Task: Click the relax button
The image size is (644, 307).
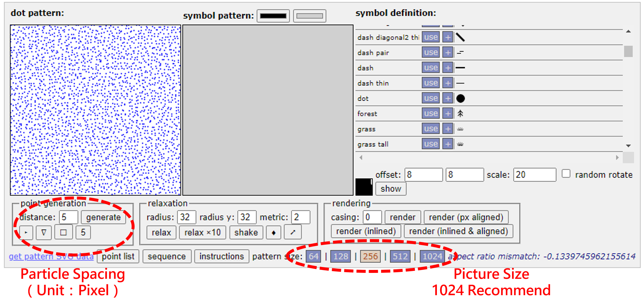Action: click(x=161, y=233)
